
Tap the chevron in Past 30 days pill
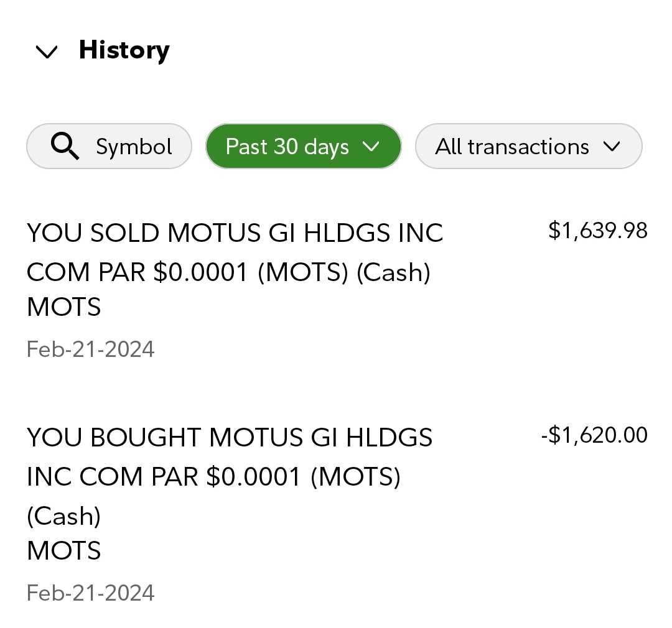pos(371,147)
